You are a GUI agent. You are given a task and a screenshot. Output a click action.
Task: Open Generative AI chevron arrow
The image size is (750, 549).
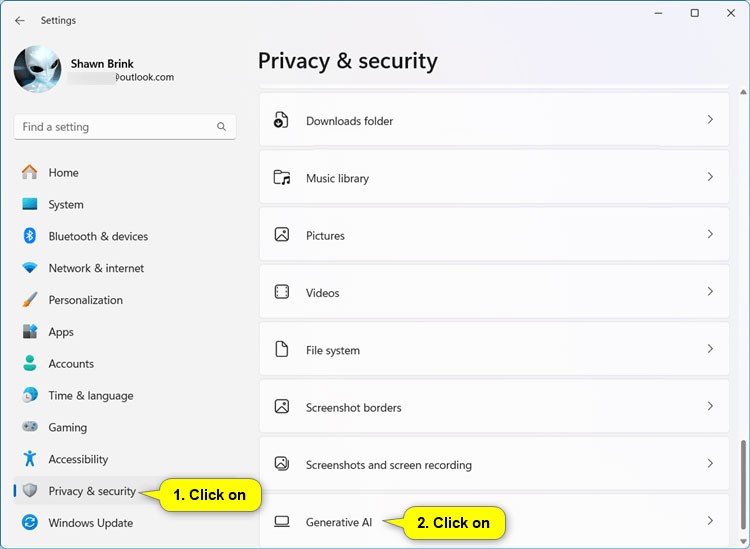[x=710, y=521]
